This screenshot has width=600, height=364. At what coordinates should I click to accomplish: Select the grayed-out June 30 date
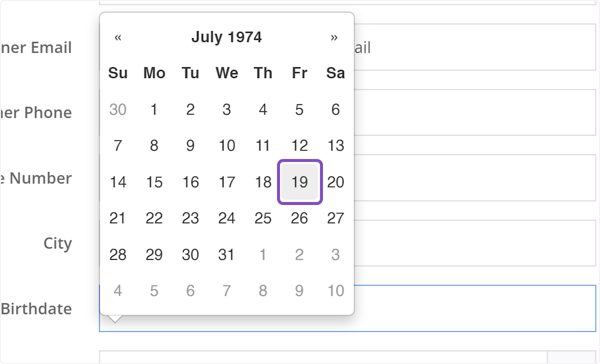tap(118, 109)
